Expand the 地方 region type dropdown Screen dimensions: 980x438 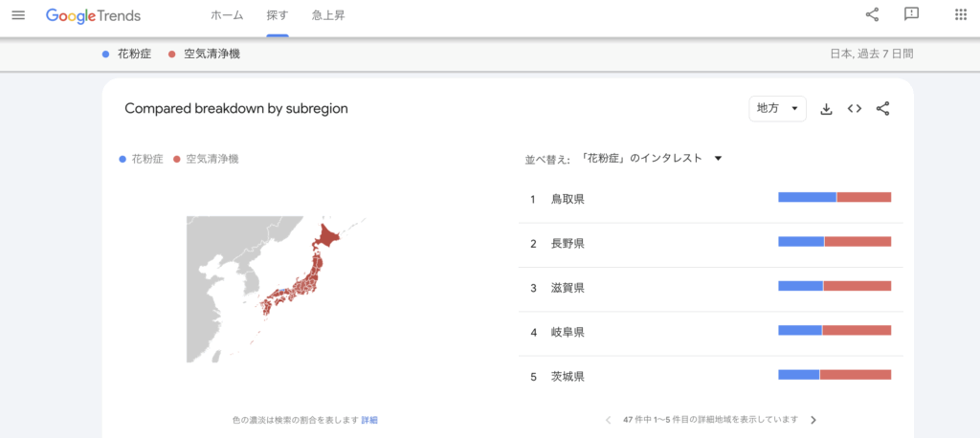coord(777,109)
